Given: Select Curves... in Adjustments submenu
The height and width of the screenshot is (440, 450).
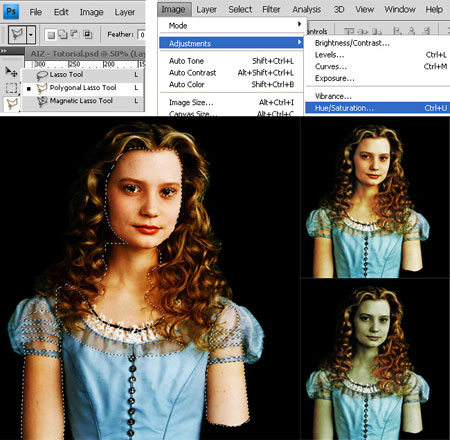Looking at the screenshot, I should click(x=377, y=66).
